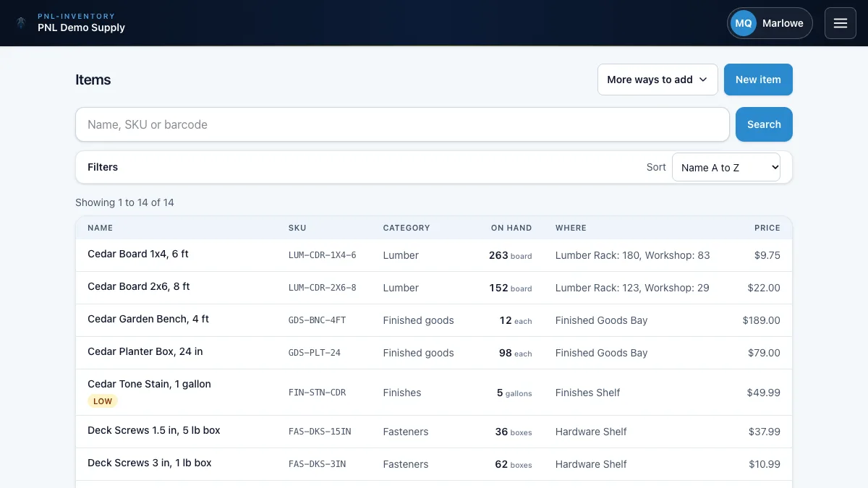
Task: Click the 152 board on-hand quantity
Action: tap(511, 288)
